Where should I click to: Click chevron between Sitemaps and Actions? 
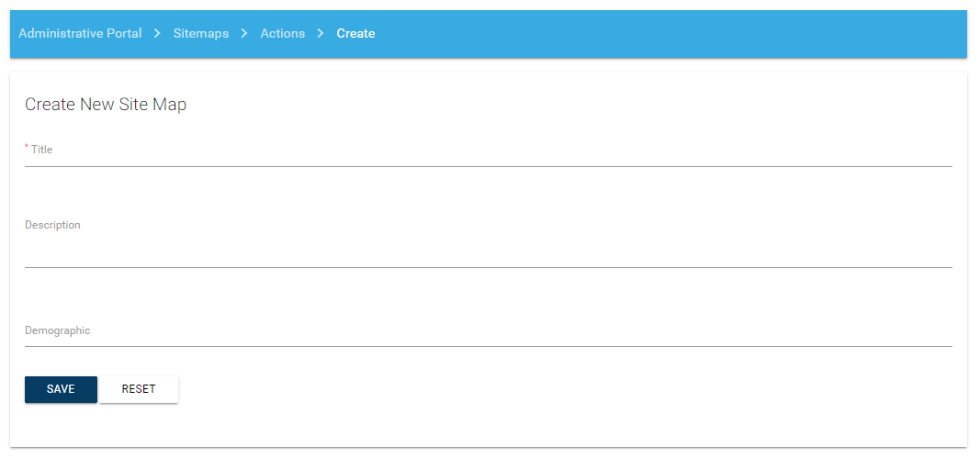click(x=244, y=33)
